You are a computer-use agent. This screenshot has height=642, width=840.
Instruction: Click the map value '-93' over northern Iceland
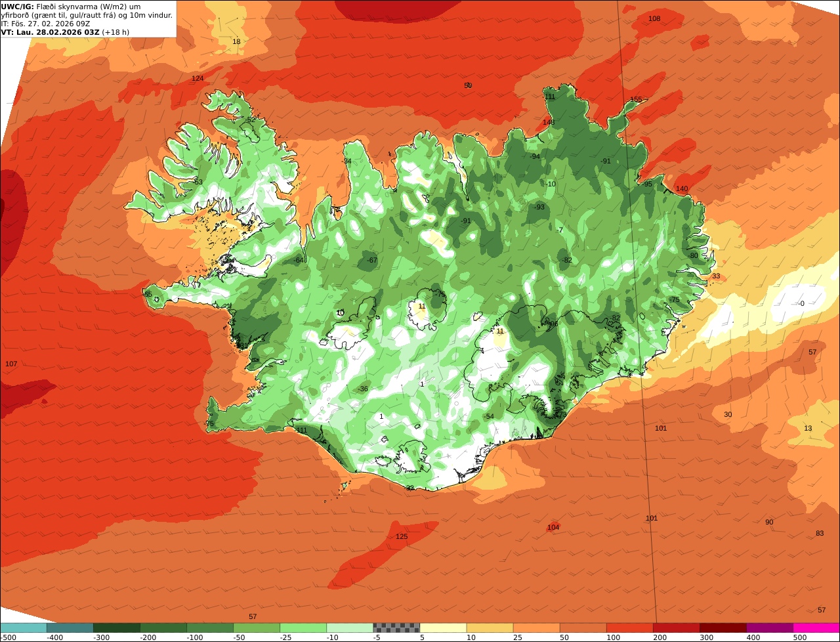click(x=539, y=207)
